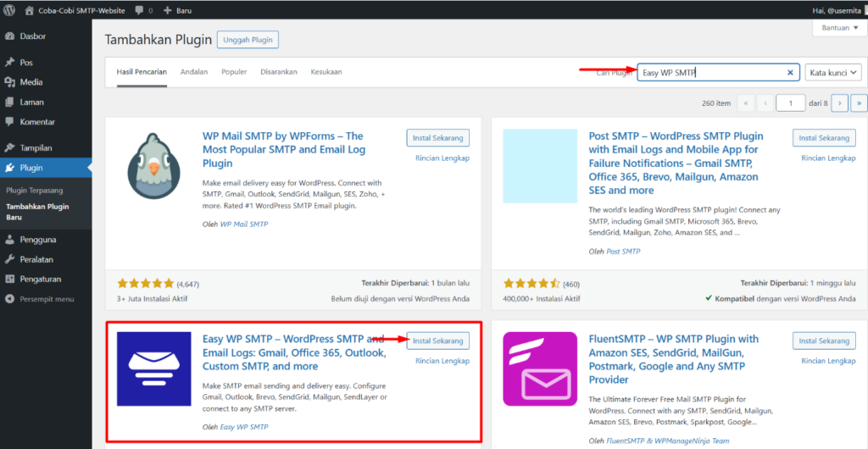Click the WP Mail SMTP pigeon logo
Viewport: 868px width, 449px height.
pyautogui.click(x=154, y=165)
